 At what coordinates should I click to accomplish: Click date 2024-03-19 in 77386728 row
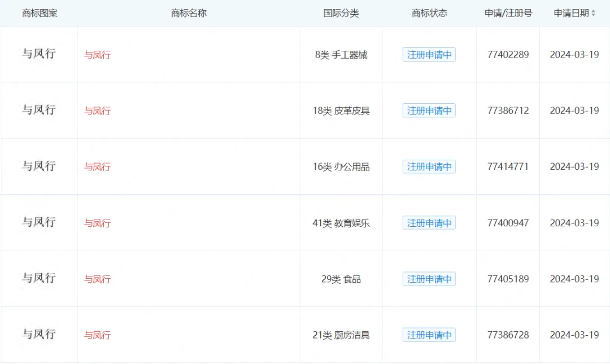[x=574, y=335]
